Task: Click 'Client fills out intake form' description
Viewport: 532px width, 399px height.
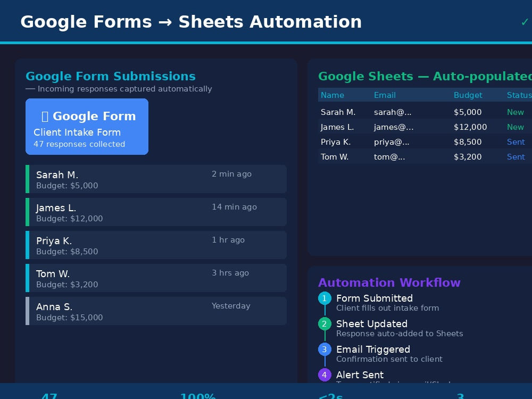Action: tap(387, 308)
